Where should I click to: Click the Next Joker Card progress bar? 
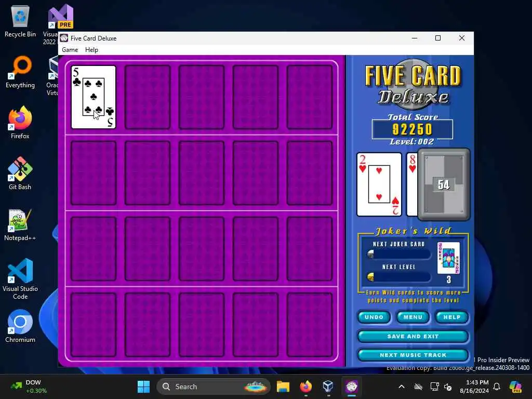tap(398, 254)
